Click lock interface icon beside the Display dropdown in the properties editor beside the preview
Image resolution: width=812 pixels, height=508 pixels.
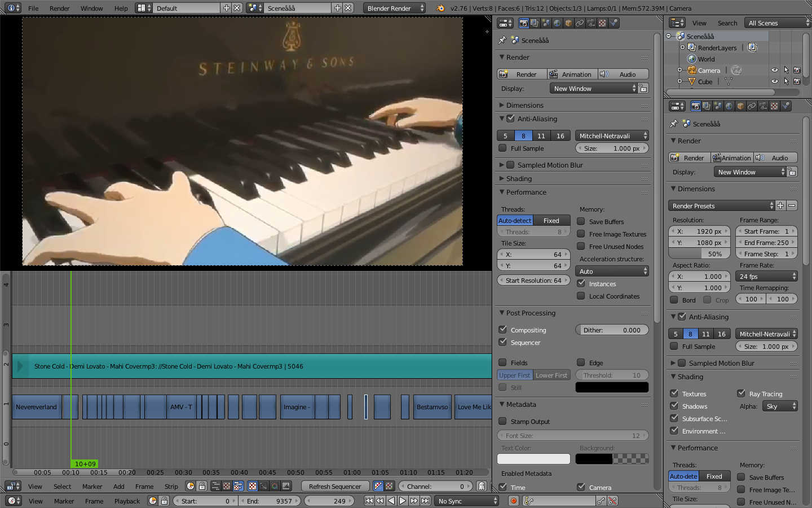(643, 89)
